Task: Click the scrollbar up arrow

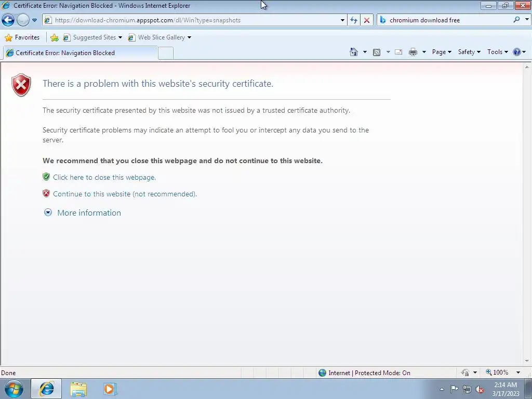Action: 527,67
